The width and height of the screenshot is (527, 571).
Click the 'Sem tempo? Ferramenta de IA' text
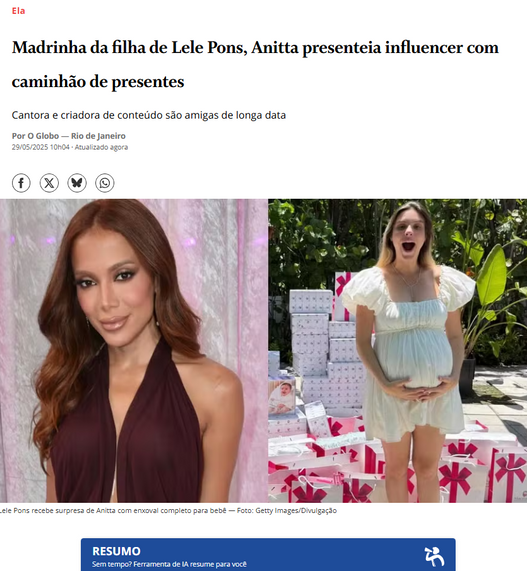[x=169, y=564]
